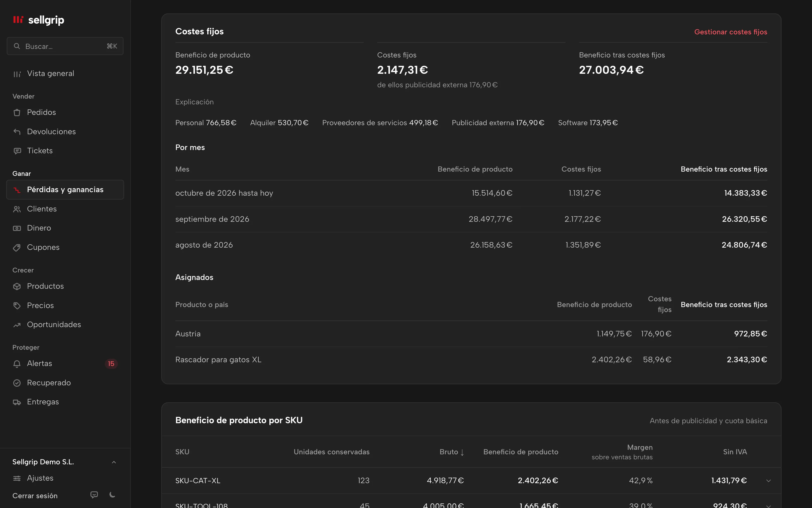Click Gestionar costes fijos link

731,32
